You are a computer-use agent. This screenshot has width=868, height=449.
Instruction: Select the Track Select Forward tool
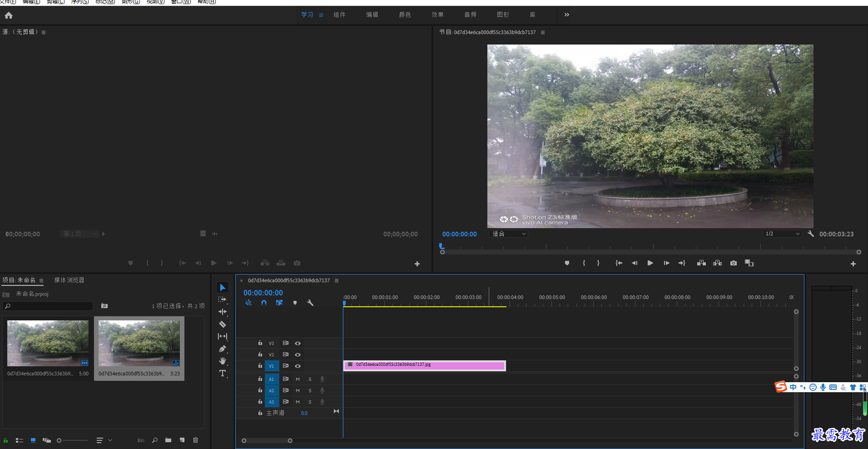click(x=223, y=299)
